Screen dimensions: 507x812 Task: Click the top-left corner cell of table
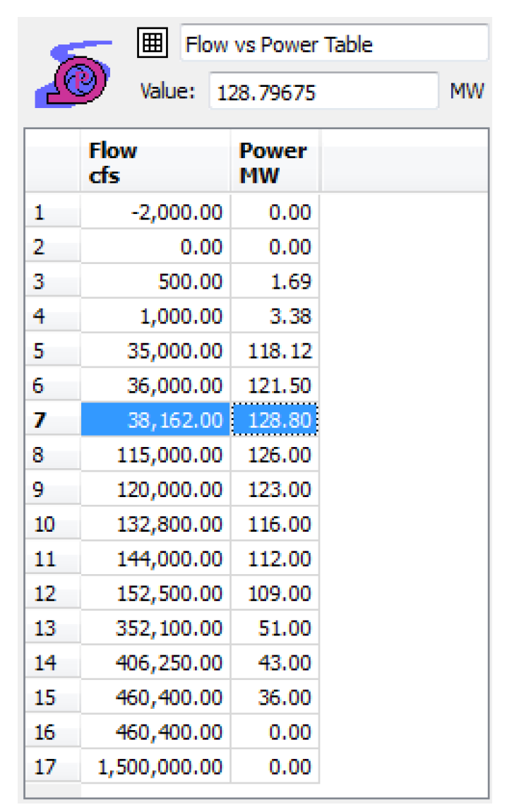pyautogui.click(x=52, y=162)
